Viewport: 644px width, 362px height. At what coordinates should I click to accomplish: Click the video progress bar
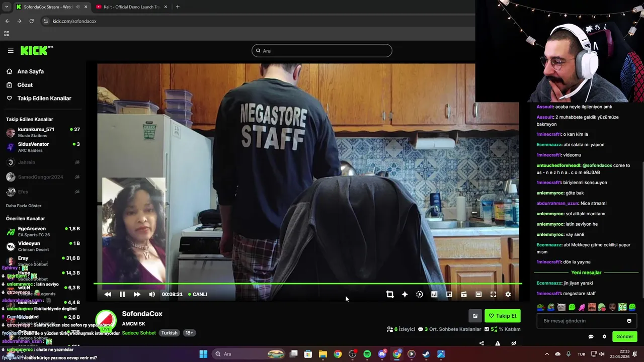click(308, 284)
